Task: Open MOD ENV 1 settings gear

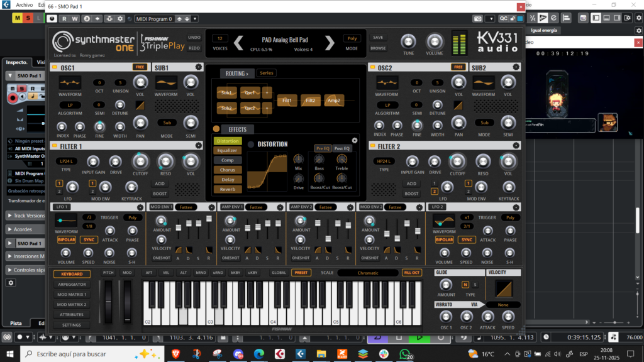Action: [211, 207]
